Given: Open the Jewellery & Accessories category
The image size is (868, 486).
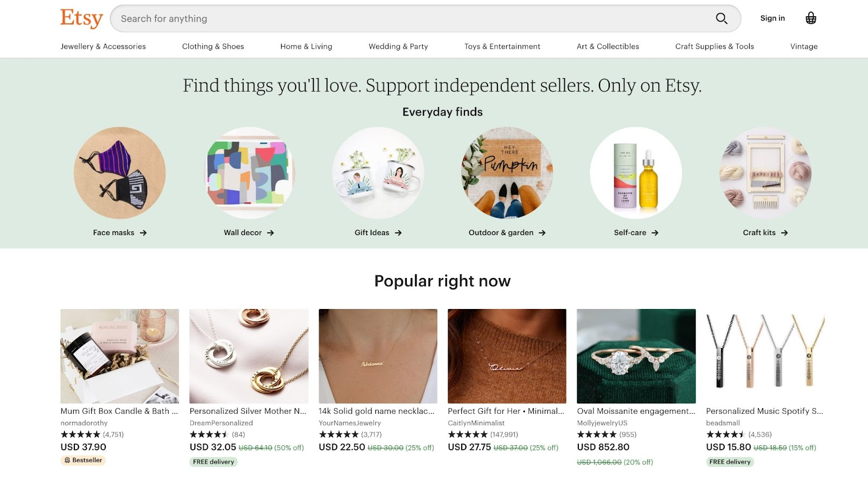Looking at the screenshot, I should point(104,46).
